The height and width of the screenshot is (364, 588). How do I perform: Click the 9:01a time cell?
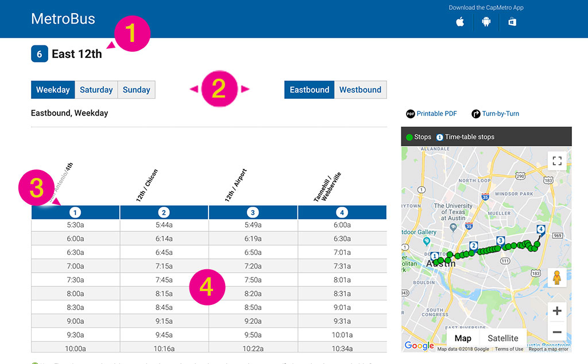[342, 307]
